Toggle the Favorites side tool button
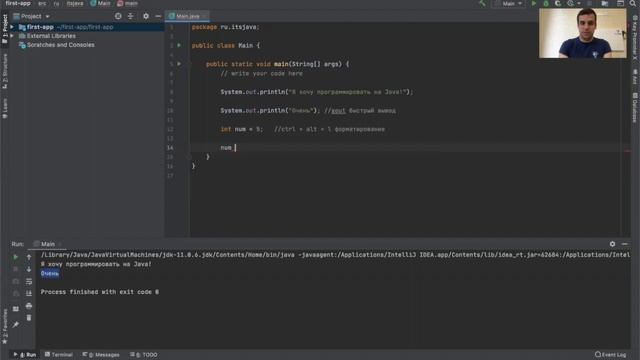Viewport: 640px width, 360px height. (x=5, y=327)
